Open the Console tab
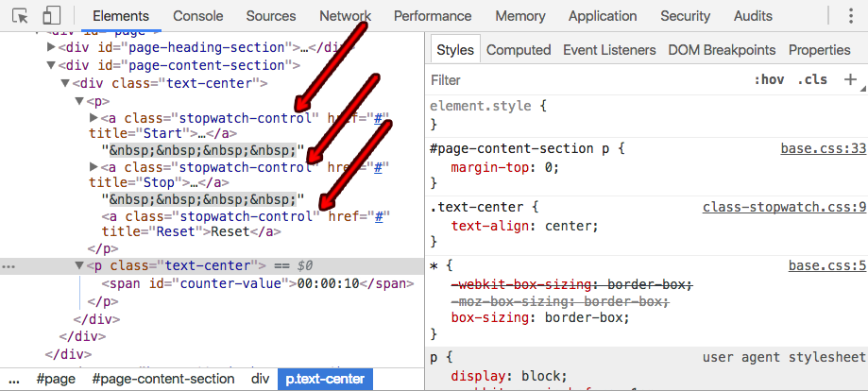The height and width of the screenshot is (391, 868). pyautogui.click(x=198, y=16)
